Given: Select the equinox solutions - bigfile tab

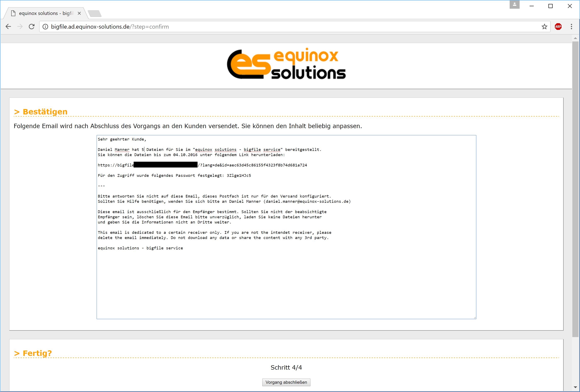Looking at the screenshot, I should (x=46, y=13).
